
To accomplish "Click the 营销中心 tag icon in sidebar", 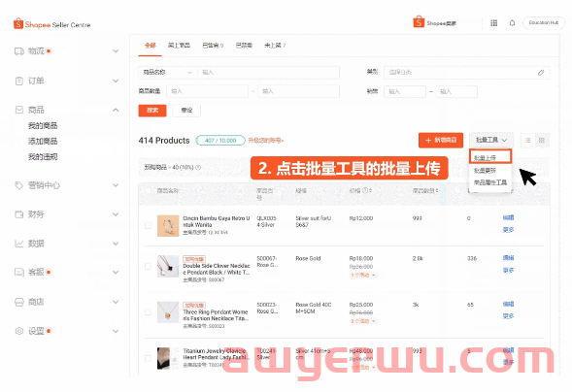I will pos(19,185).
